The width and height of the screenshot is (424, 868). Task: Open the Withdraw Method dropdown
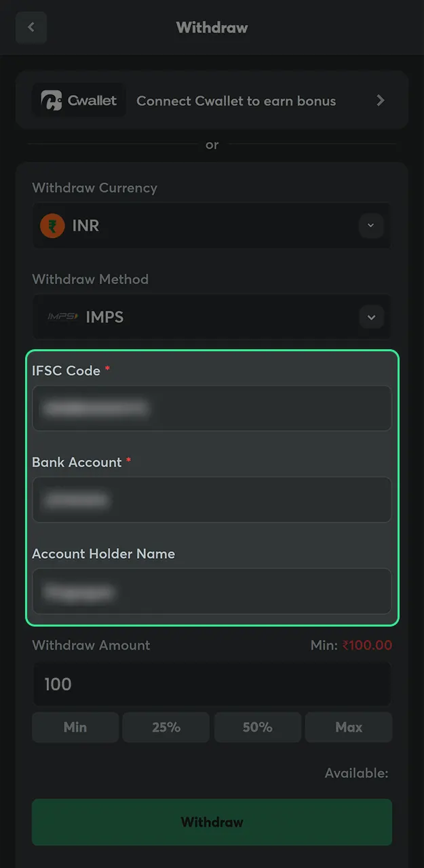(x=212, y=317)
